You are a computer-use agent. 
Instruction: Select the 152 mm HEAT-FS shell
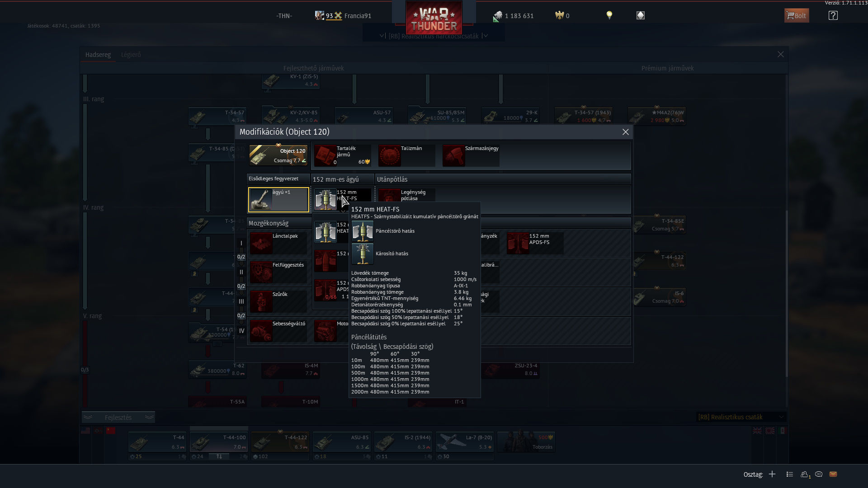[x=342, y=199]
